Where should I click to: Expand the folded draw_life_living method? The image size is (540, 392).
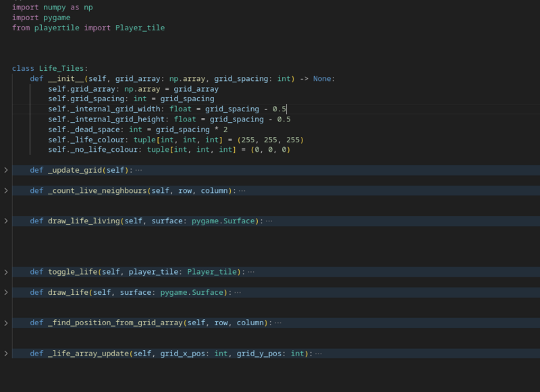coord(6,221)
